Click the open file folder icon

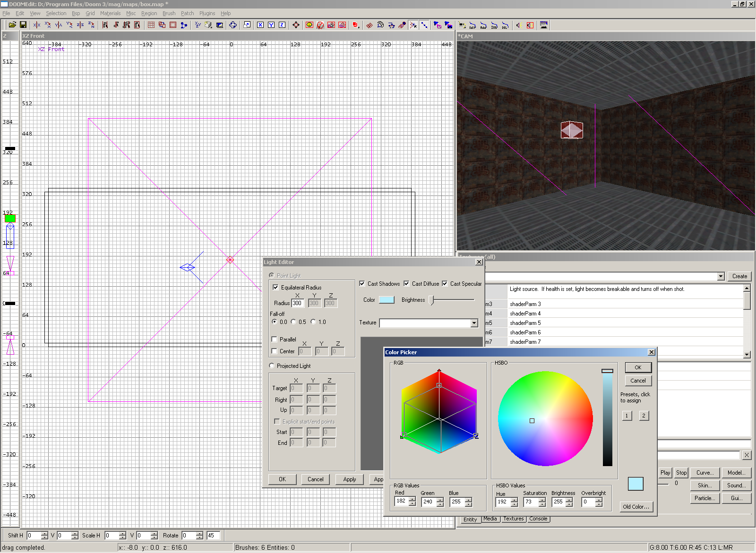[x=12, y=25]
